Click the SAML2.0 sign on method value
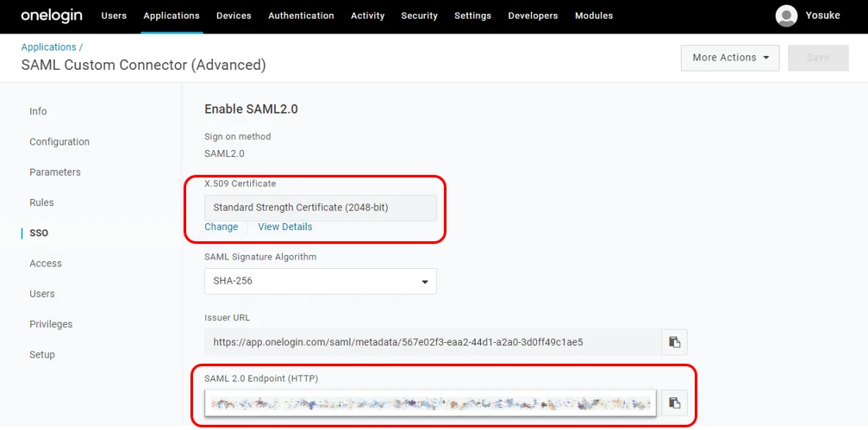This screenshot has width=868, height=430. [224, 154]
